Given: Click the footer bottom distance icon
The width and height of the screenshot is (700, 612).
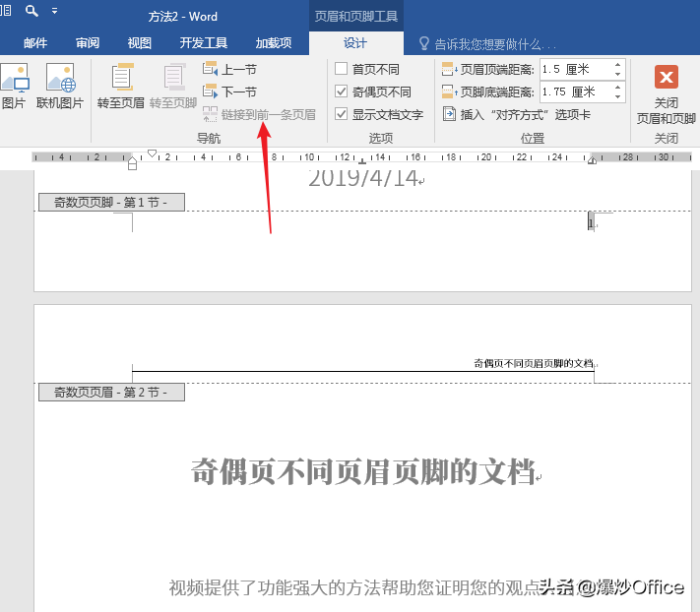Looking at the screenshot, I should click(449, 92).
